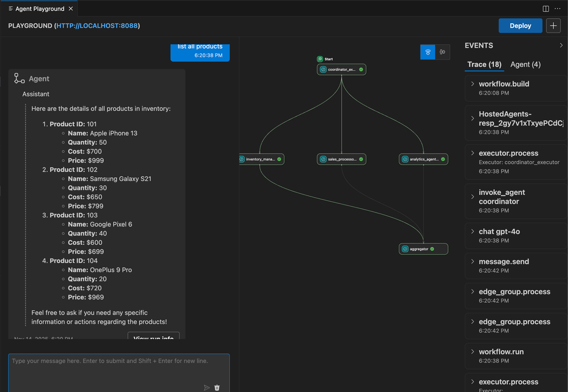
Task: Select the Trace (18) tab
Action: click(x=485, y=65)
